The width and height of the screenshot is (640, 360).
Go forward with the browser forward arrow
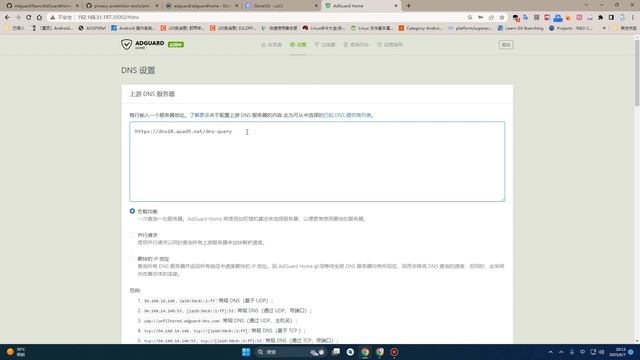tap(18, 17)
